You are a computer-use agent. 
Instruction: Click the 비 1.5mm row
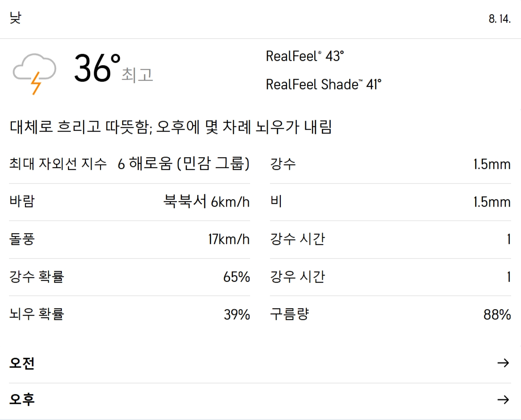(390, 202)
